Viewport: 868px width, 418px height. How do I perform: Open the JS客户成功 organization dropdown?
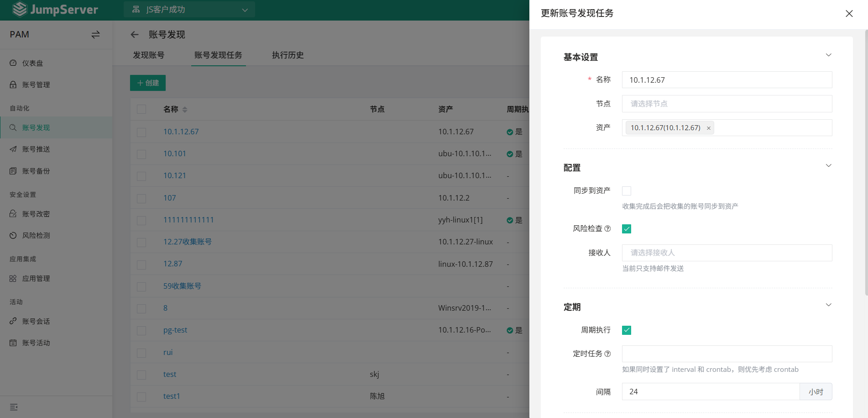pos(189,9)
